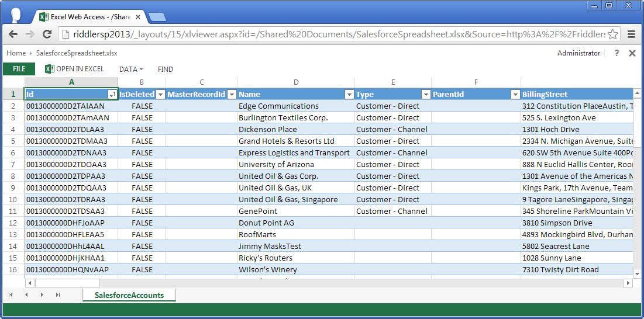Select the SalesforceAccounts sheet tab
644x319 pixels.
pyautogui.click(x=129, y=296)
